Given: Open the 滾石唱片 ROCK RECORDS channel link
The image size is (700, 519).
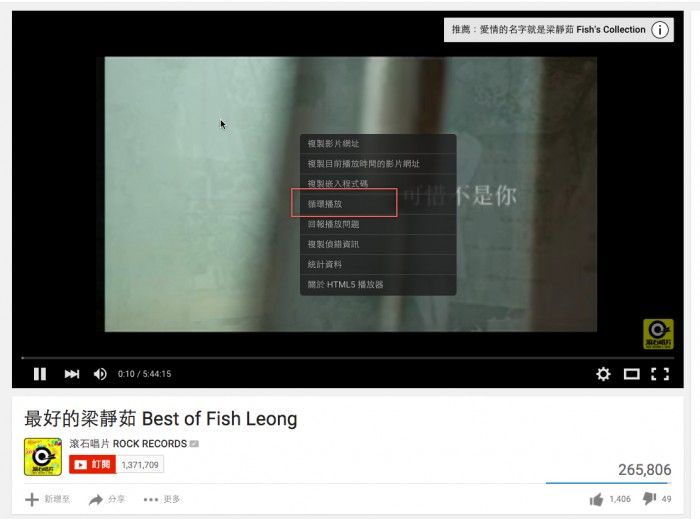Looking at the screenshot, I should pos(128,444).
